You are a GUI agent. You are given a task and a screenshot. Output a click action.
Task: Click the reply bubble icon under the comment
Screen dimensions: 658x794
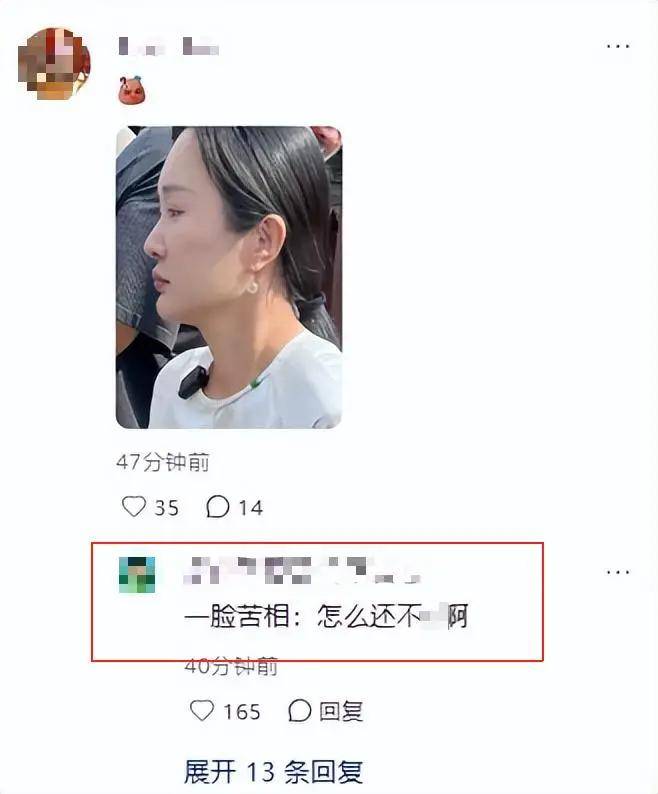tap(299, 710)
